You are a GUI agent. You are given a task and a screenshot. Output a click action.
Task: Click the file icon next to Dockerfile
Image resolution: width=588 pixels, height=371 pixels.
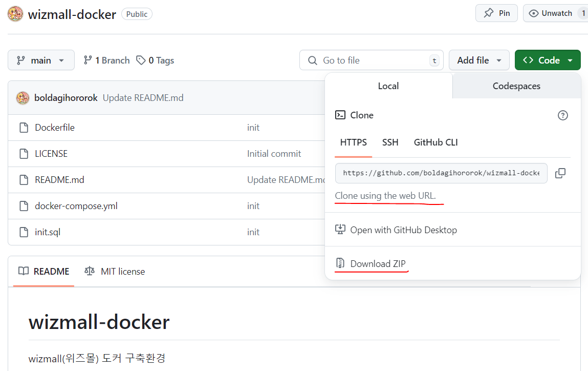[24, 128]
